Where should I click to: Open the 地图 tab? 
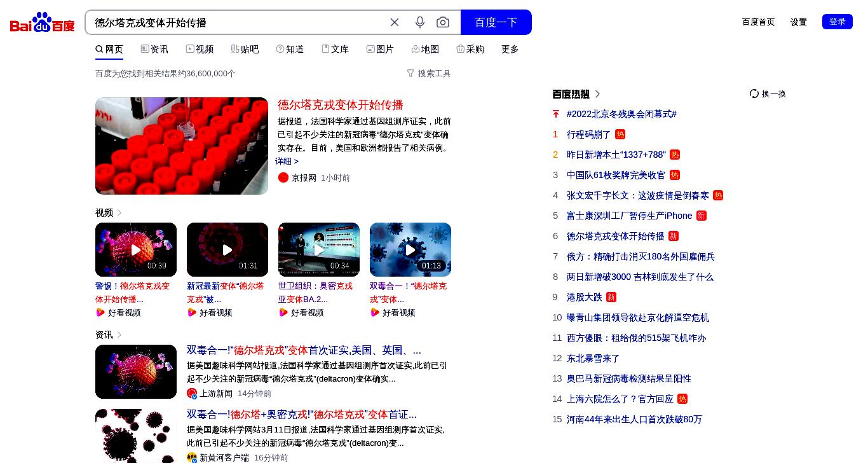tap(425, 49)
